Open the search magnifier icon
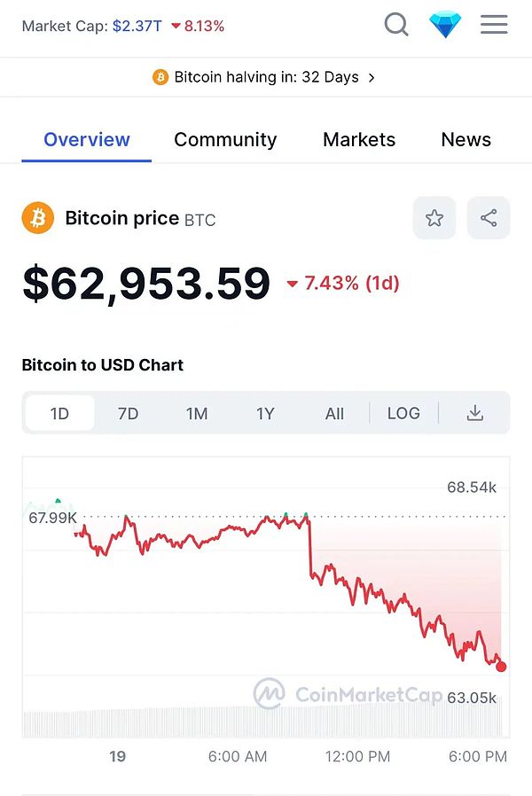Viewport: 532px width, 796px height. tap(396, 25)
